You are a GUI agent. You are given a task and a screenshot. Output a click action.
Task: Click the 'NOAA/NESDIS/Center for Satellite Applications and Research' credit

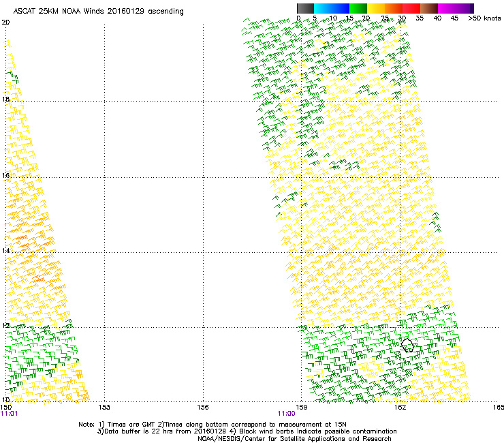pos(294,439)
